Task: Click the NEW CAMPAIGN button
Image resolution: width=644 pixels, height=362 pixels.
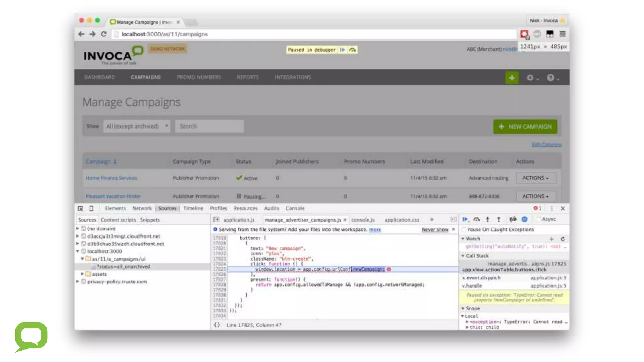Action: [x=525, y=127]
